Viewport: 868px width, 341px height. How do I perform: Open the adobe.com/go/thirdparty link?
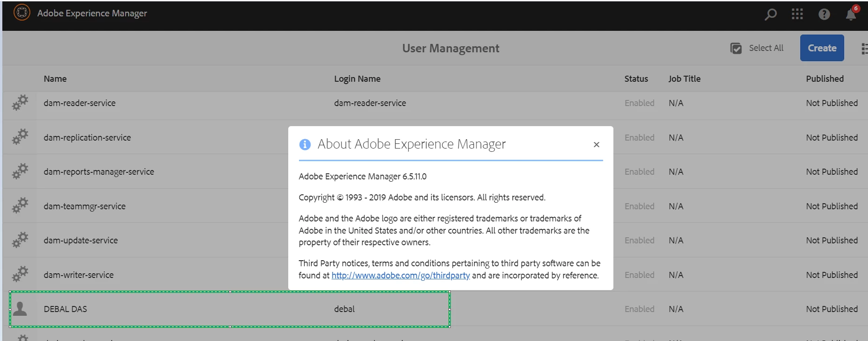400,275
